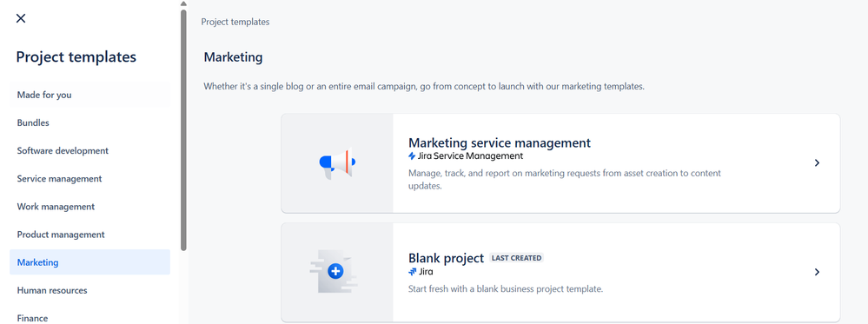Open the Blank project template title
The width and height of the screenshot is (868, 324).
coord(447,258)
